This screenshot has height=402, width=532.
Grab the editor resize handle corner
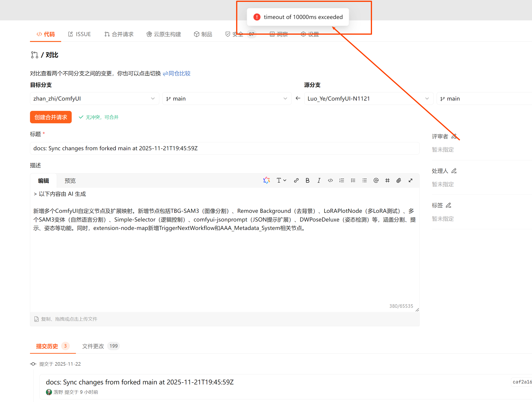417,310
